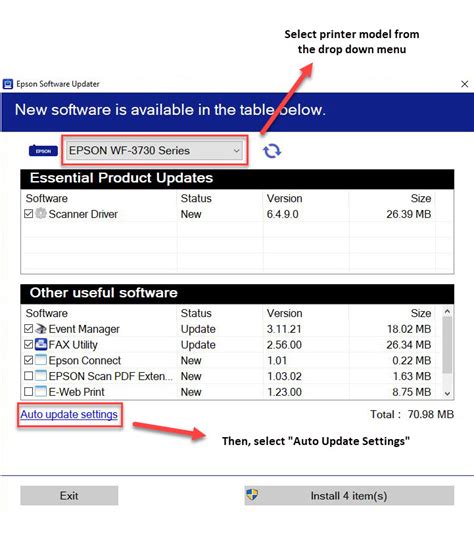This screenshot has height=552, width=474.
Task: Select the Event Manager row name
Action: (x=84, y=329)
